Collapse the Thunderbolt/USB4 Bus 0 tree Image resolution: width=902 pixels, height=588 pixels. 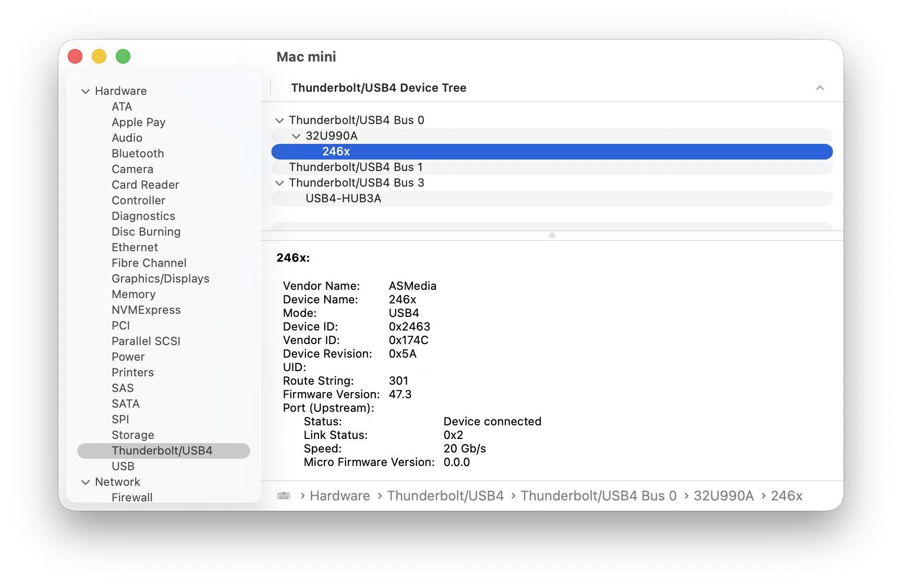pyautogui.click(x=280, y=120)
